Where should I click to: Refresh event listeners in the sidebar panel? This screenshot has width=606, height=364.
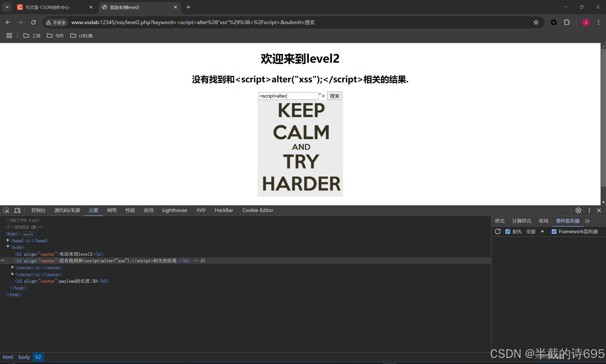[x=498, y=231]
